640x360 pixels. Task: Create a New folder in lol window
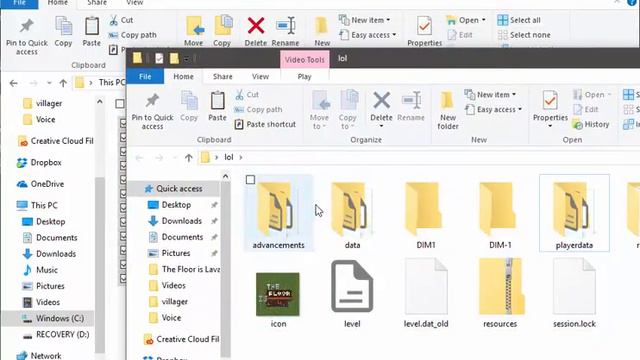pyautogui.click(x=448, y=110)
